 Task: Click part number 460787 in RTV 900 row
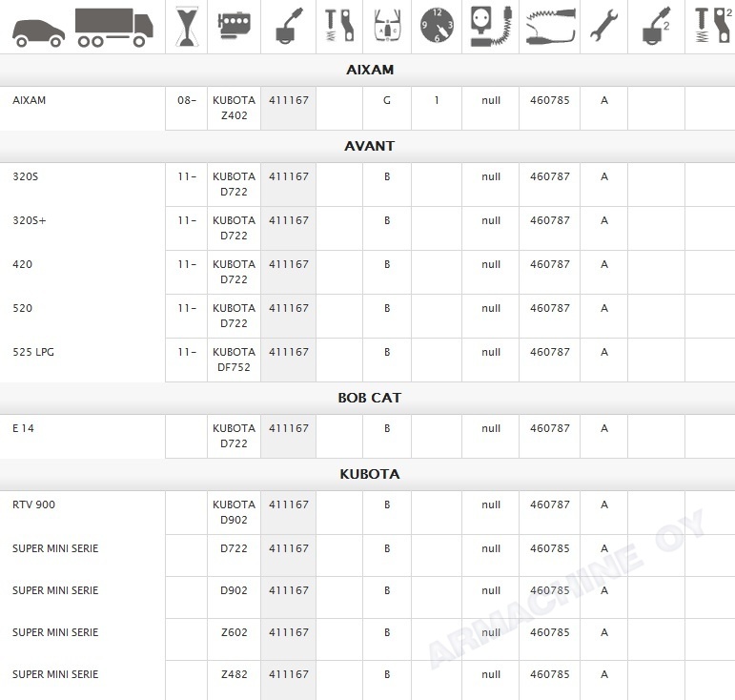tap(550, 504)
